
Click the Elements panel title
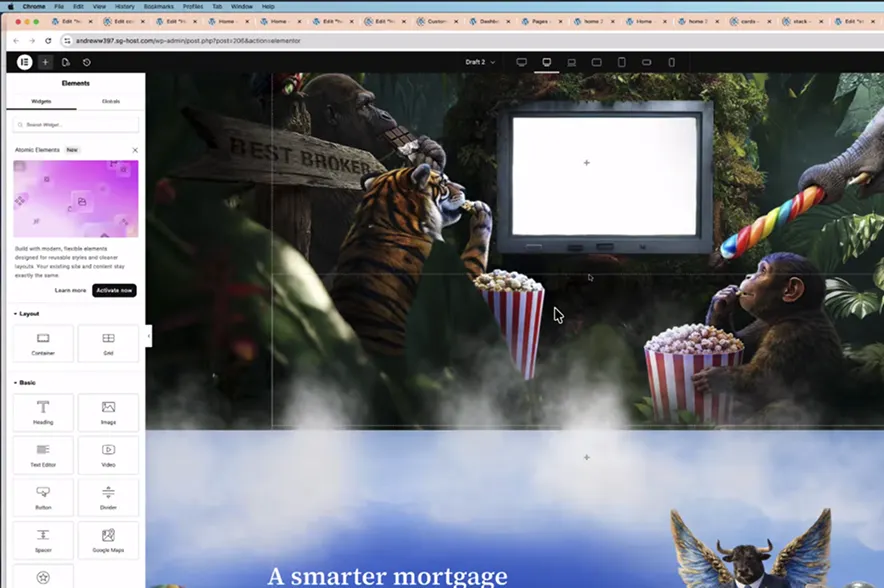pyautogui.click(x=76, y=83)
